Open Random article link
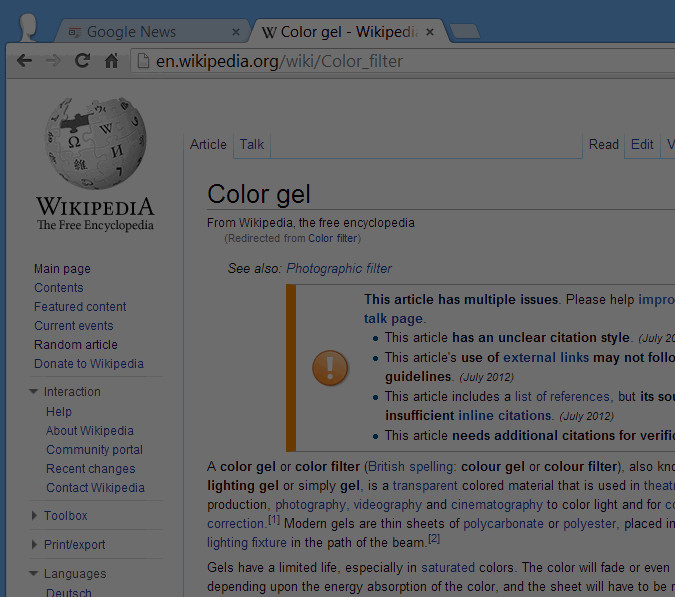The image size is (675, 597). tap(76, 344)
